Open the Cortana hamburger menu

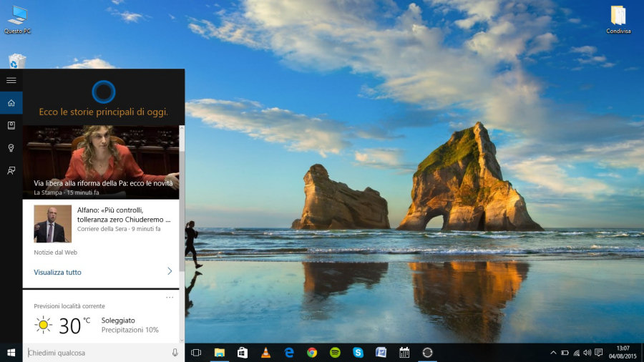click(x=11, y=80)
